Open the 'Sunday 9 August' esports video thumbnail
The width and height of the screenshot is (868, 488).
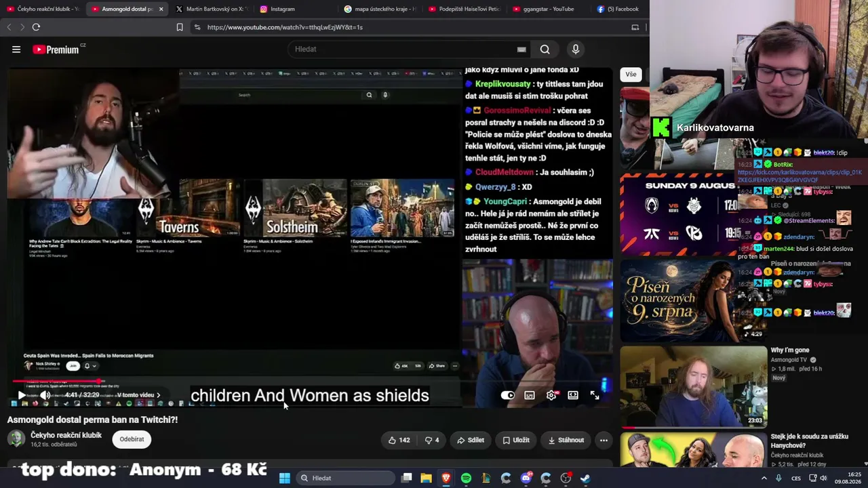point(679,214)
